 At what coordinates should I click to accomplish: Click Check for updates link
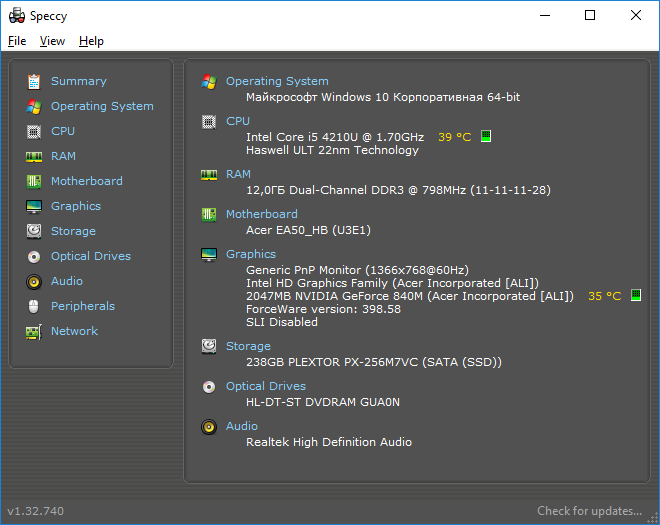click(x=589, y=511)
